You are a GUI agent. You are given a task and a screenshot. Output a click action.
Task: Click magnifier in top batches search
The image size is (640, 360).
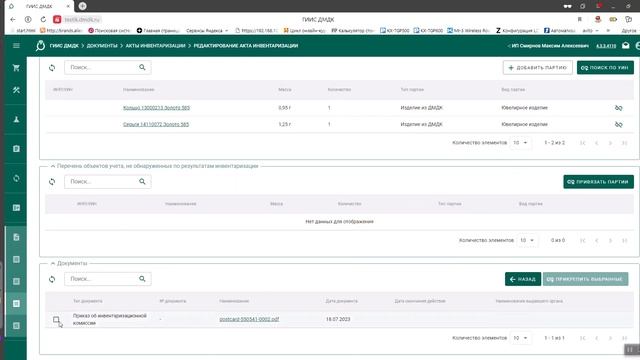[x=142, y=67]
